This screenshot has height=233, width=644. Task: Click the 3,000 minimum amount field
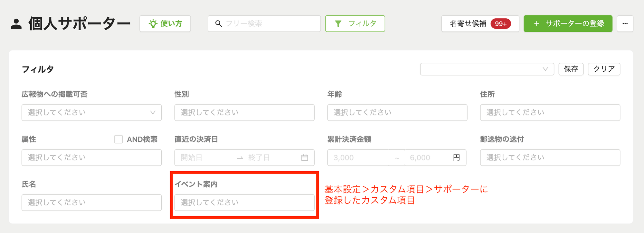point(358,157)
